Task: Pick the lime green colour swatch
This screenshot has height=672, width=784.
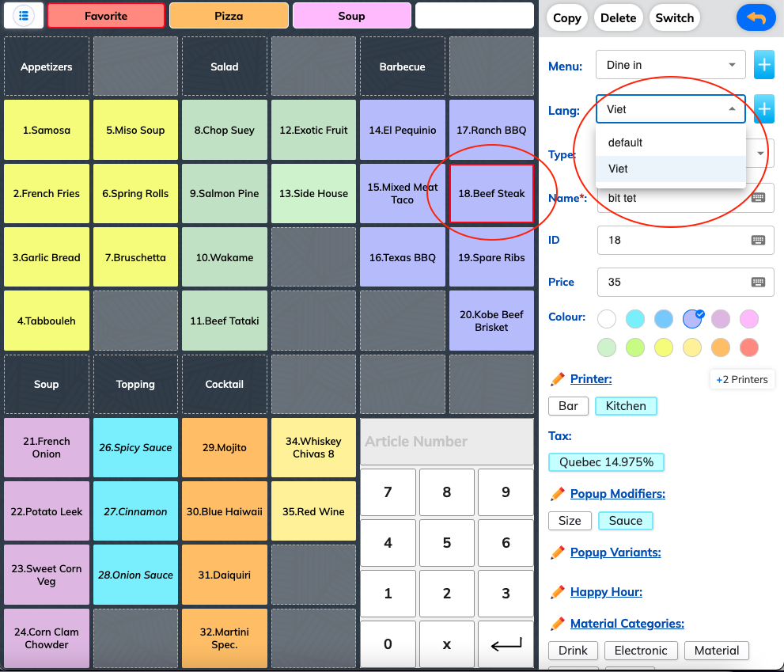Action: (635, 347)
